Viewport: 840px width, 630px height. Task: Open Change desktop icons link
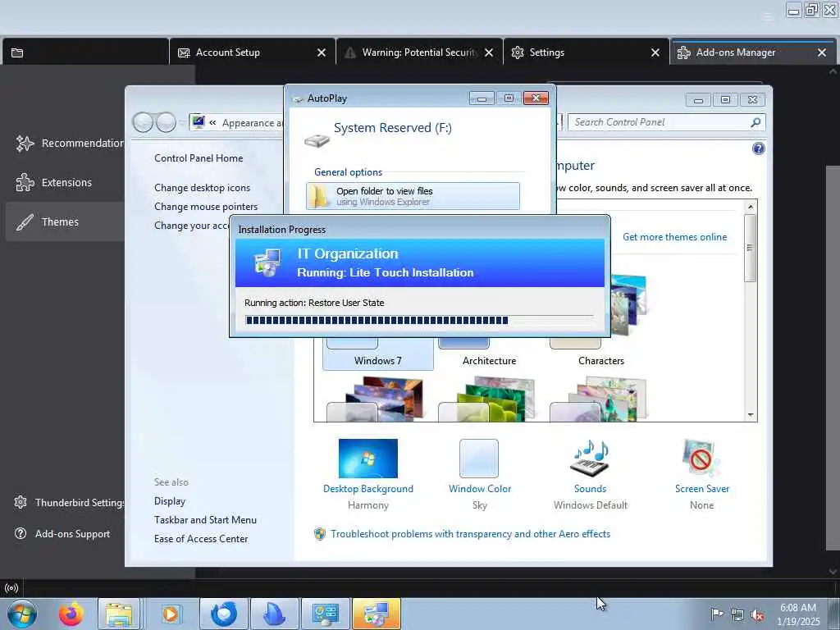click(x=202, y=188)
